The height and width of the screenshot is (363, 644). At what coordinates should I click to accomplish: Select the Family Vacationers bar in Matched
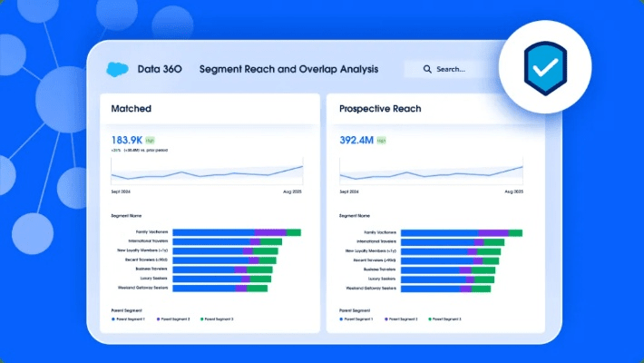point(236,232)
